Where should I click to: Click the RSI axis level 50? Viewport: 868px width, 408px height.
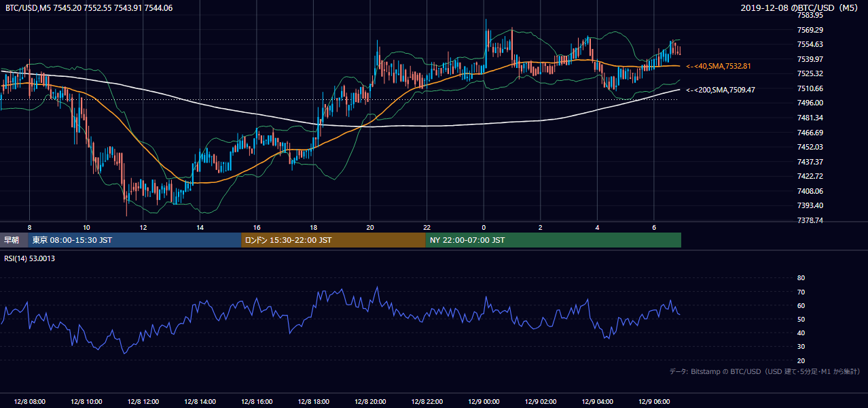801,319
